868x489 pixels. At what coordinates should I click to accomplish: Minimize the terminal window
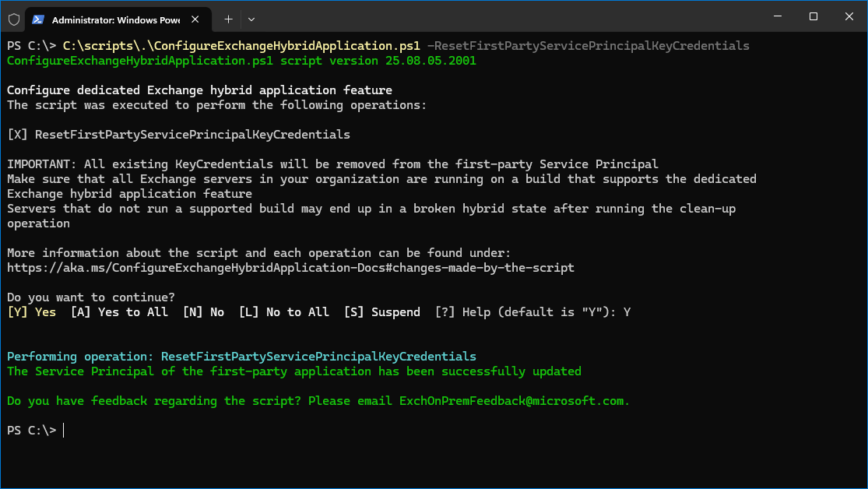(x=776, y=16)
